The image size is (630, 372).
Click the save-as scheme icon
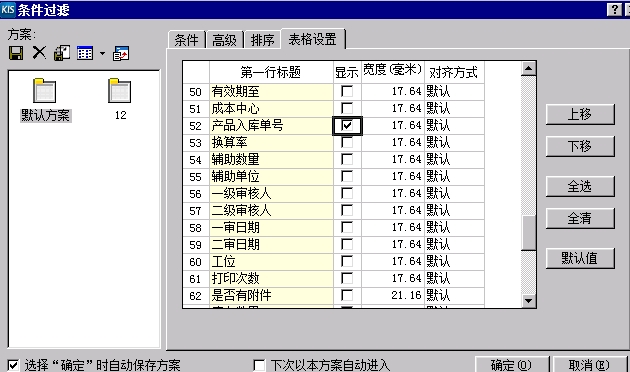(62, 53)
